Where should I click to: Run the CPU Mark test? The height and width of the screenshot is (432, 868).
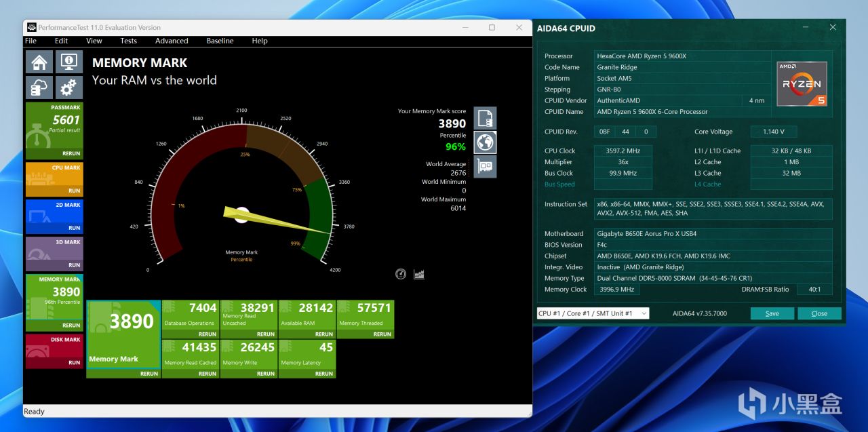click(74, 191)
